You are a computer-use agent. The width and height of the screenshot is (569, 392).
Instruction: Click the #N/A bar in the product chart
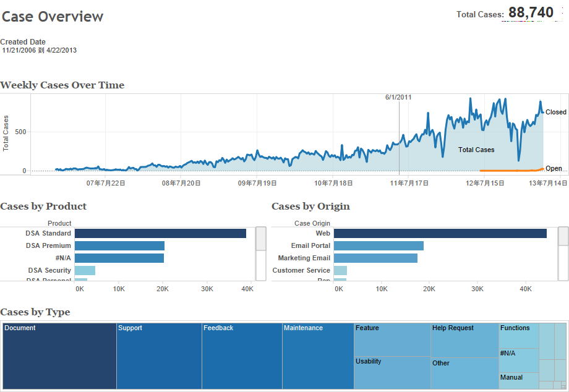pyautogui.click(x=119, y=258)
